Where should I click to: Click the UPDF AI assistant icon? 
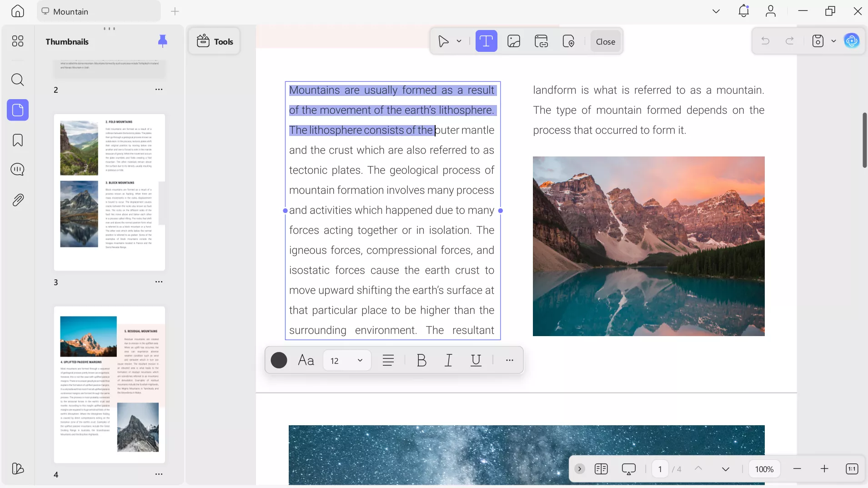851,41
